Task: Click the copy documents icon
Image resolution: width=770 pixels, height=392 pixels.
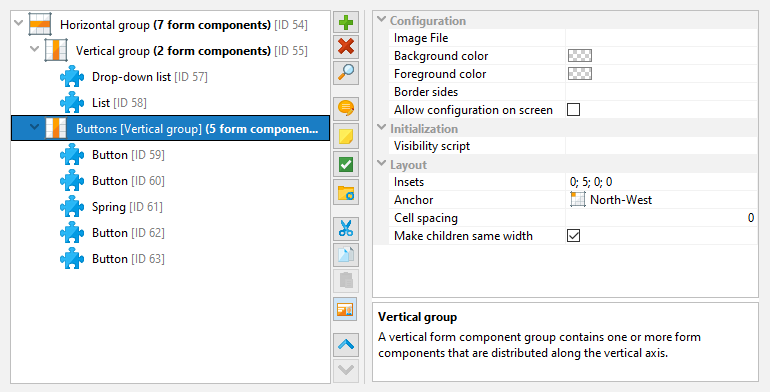Action: pyautogui.click(x=346, y=255)
